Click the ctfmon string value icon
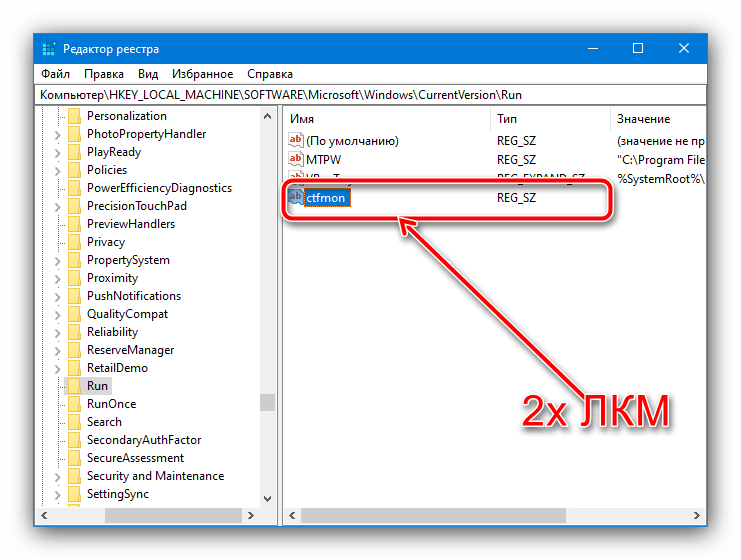Screen dimensions: 741x560 coord(296,197)
